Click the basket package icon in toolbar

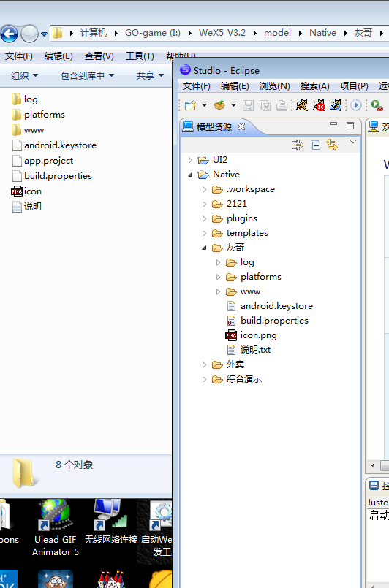click(x=219, y=105)
